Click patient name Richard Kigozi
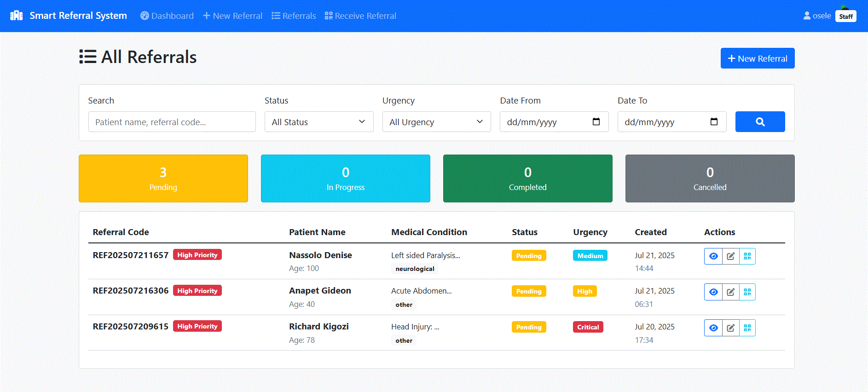This screenshot has height=392, width=868. (x=319, y=327)
